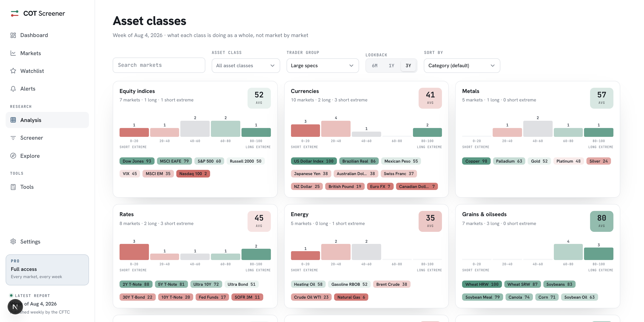The image size is (644, 322).
Task: Click the Screener filter icon
Action: [x=13, y=138]
